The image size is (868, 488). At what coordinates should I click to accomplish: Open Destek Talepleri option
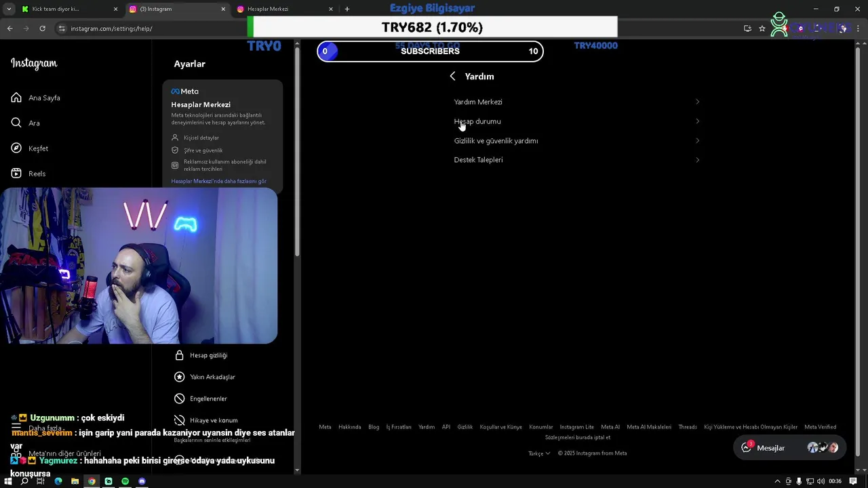click(576, 160)
